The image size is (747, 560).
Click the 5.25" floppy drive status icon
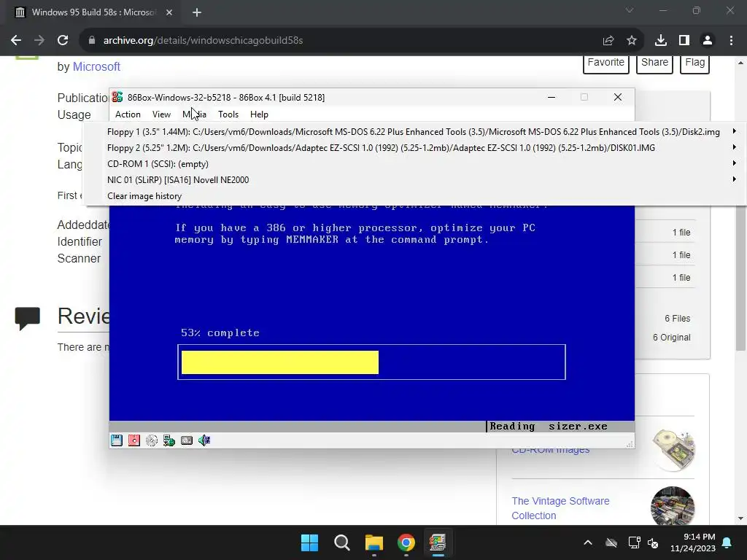[134, 440]
